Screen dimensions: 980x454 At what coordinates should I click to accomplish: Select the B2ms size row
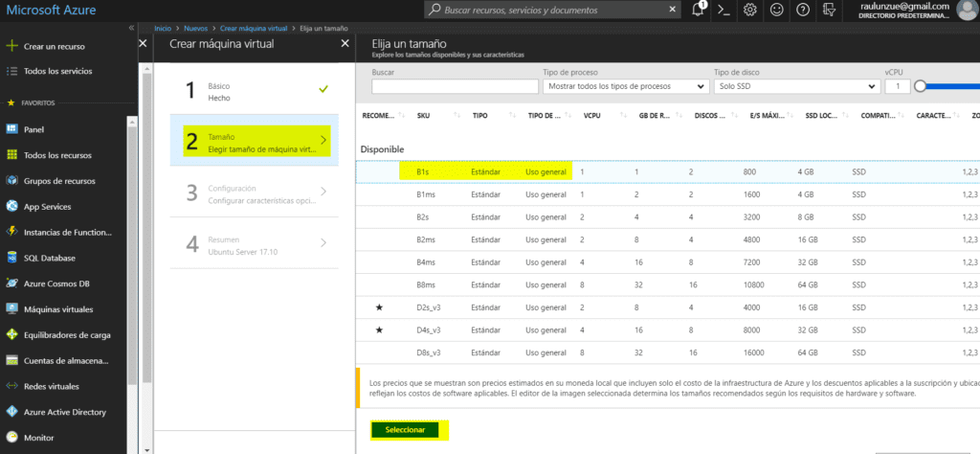point(667,239)
